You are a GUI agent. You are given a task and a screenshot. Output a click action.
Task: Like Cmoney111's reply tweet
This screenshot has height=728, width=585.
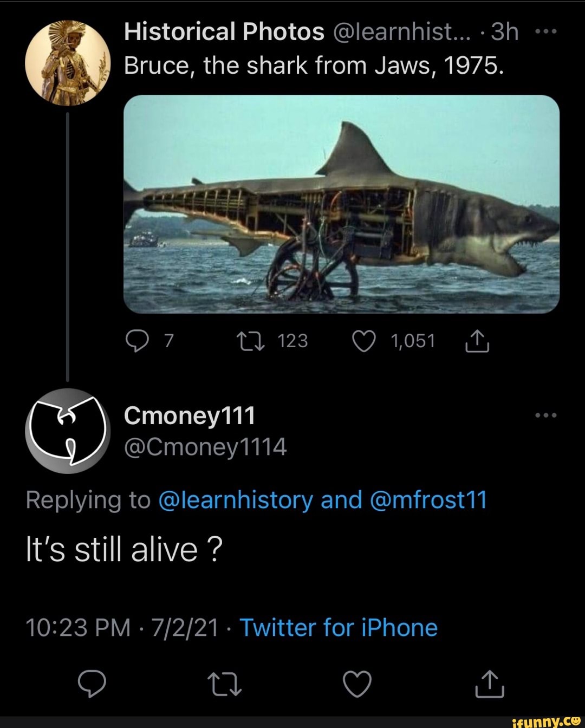pos(358,684)
